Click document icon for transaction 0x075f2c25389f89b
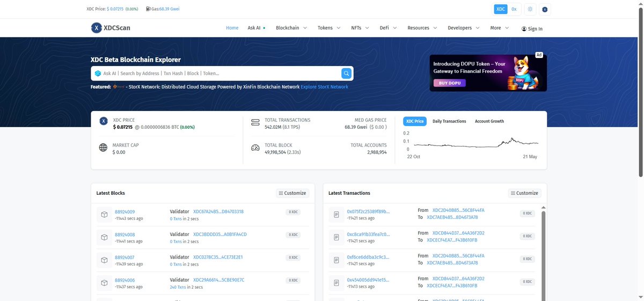 coord(336,215)
